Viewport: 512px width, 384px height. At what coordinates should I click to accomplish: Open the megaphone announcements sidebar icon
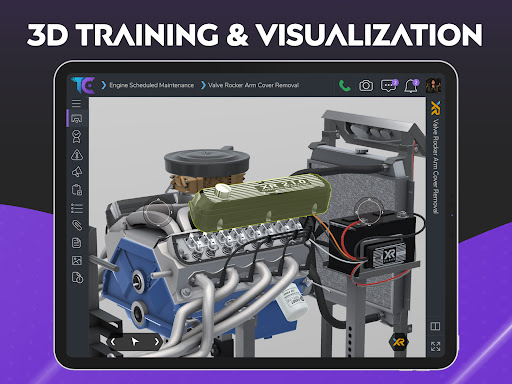click(x=77, y=172)
